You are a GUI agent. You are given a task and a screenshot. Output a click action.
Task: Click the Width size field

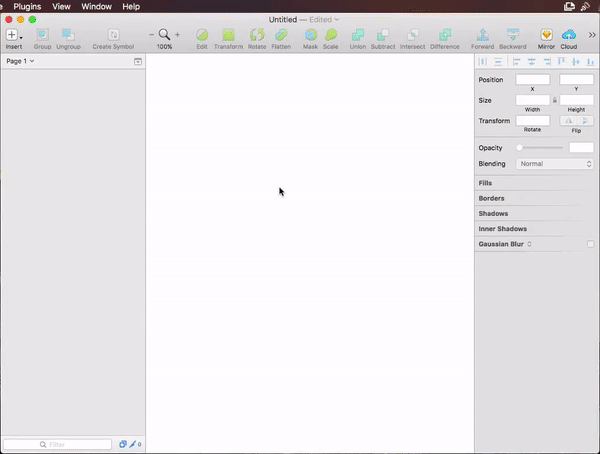(x=533, y=100)
